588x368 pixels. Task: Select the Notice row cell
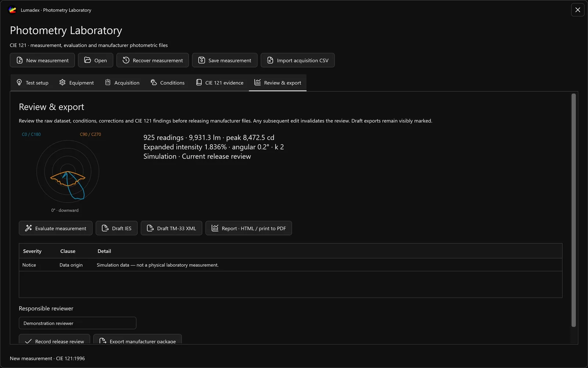click(x=29, y=265)
